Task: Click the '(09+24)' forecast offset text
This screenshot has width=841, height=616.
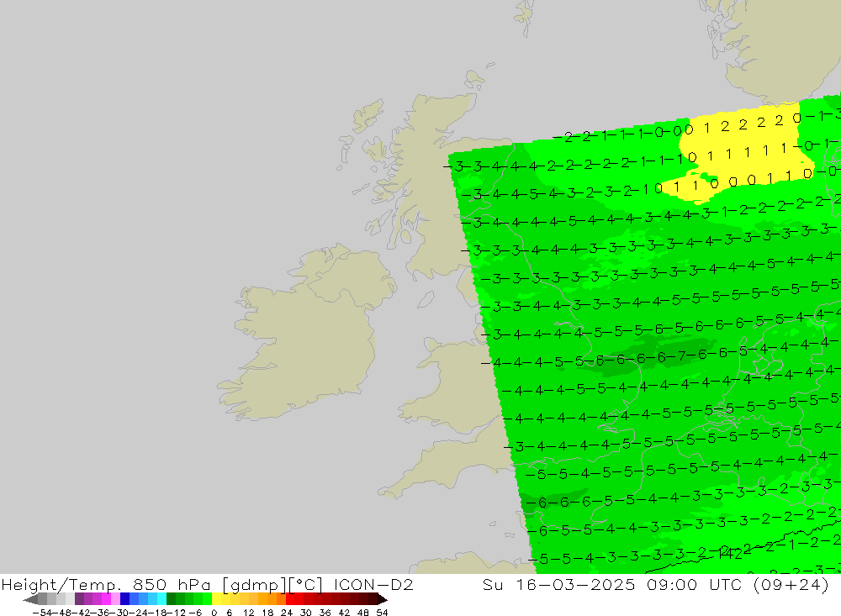Action: click(x=791, y=584)
